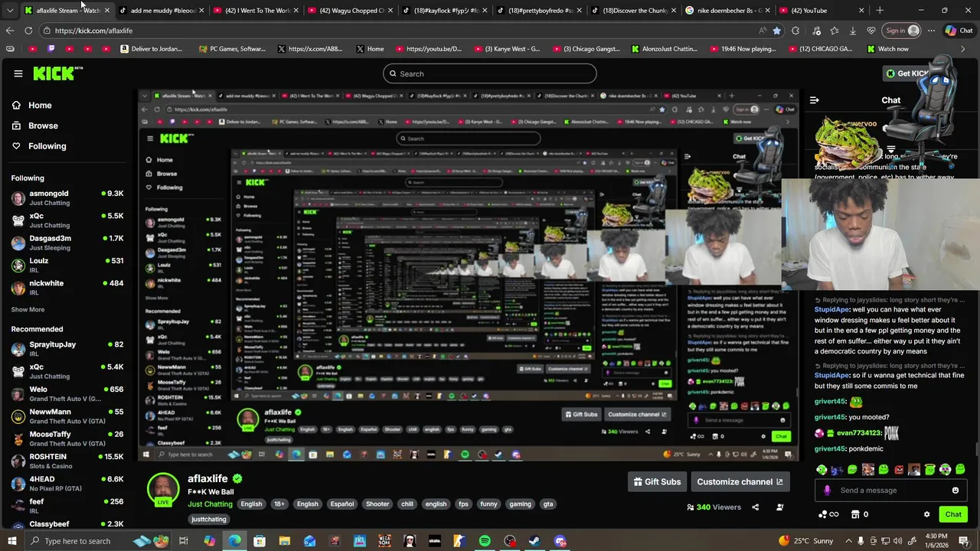Go to Home in Kick sidebar
Screen dimensions: 980x551
point(32,106)
